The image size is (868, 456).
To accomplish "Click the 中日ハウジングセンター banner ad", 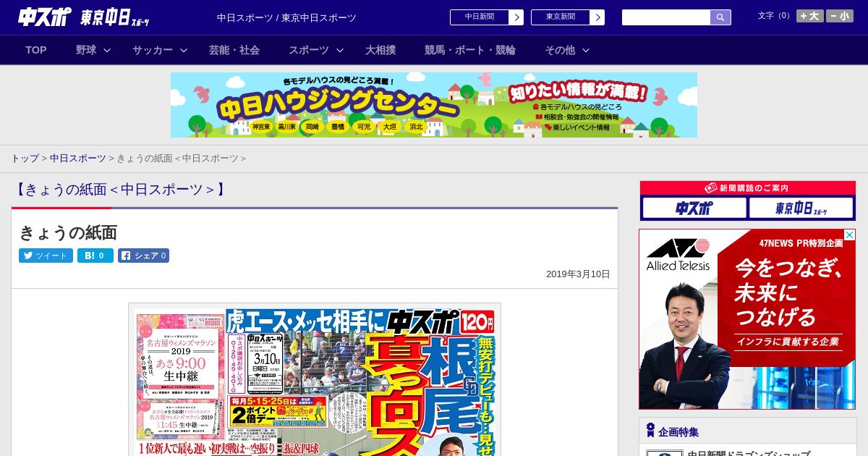I will coord(434,105).
